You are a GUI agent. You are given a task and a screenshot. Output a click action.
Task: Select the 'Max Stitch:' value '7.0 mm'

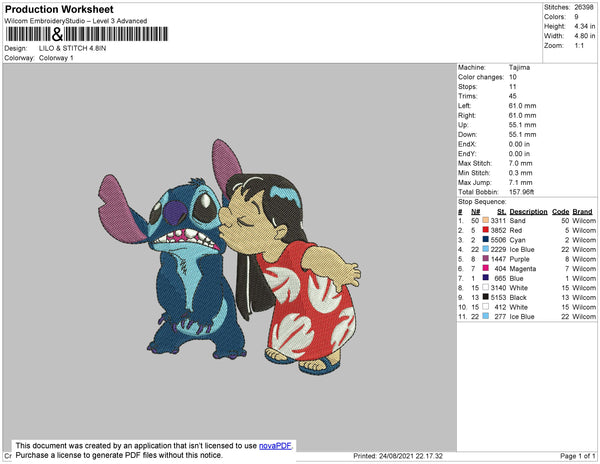pyautogui.click(x=520, y=163)
